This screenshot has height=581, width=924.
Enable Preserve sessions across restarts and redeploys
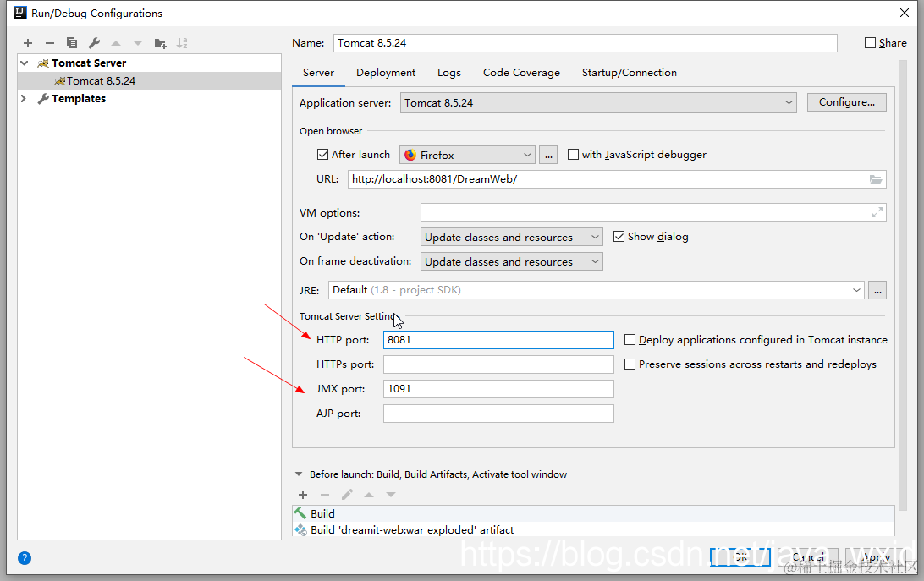tap(630, 364)
